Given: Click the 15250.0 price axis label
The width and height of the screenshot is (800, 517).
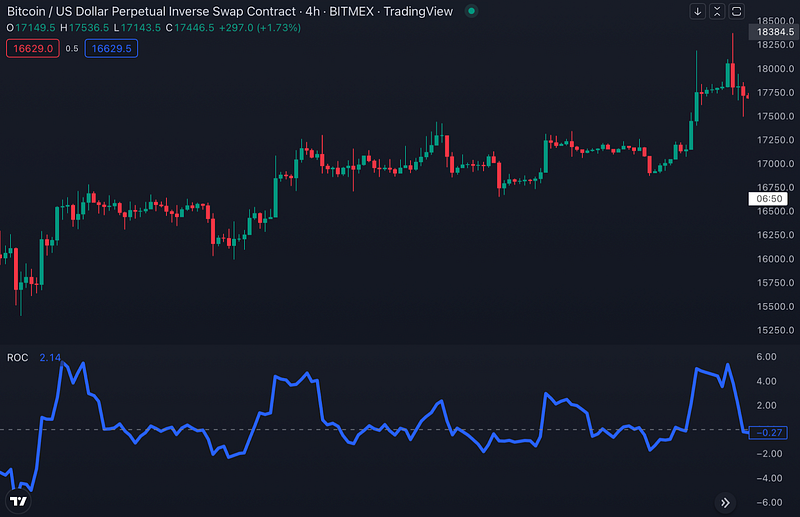Looking at the screenshot, I should point(776,330).
